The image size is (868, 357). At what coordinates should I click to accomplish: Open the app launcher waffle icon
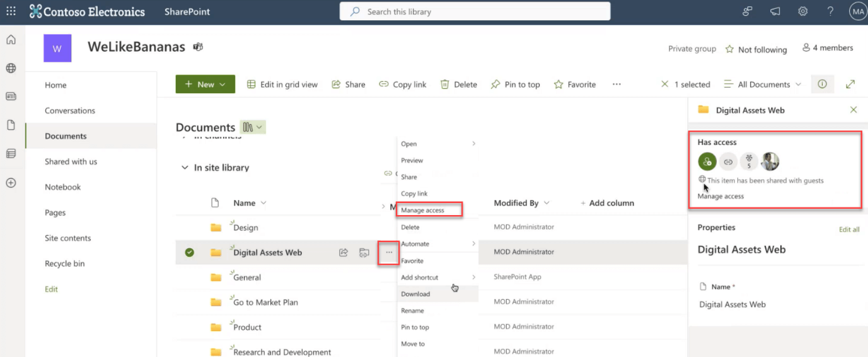(x=11, y=11)
